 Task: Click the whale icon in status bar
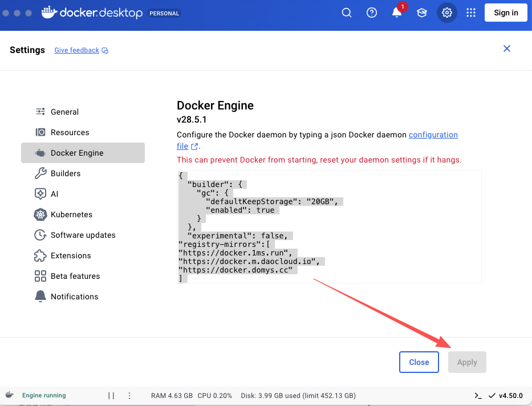[x=10, y=395]
